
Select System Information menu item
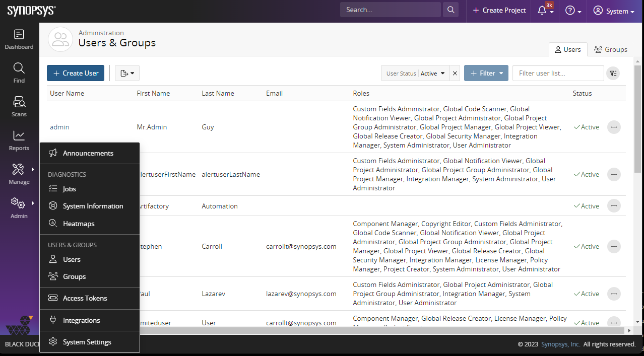point(89,206)
